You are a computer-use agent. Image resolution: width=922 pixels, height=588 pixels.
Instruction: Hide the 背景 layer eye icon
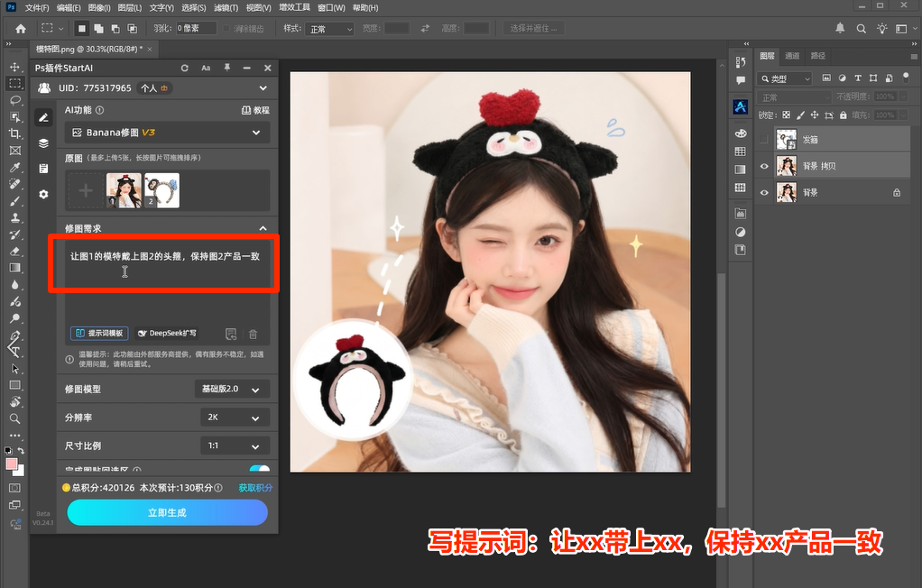764,192
